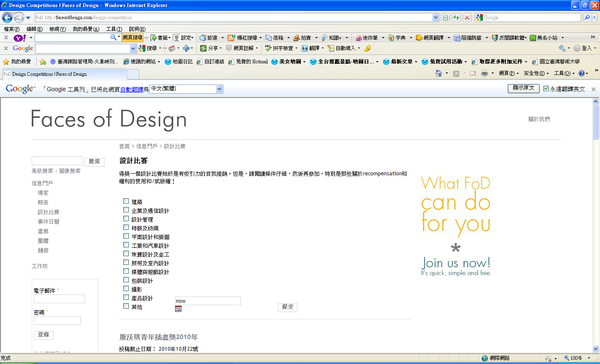Open the 我的最愛(A) Favorites menu
The height and width of the screenshot is (364, 600).
click(x=86, y=29)
